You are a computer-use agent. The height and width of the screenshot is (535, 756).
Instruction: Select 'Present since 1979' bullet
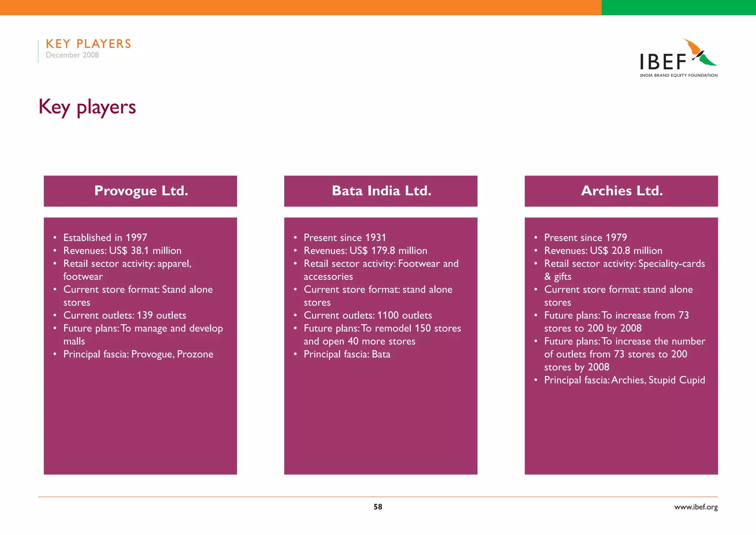585,238
